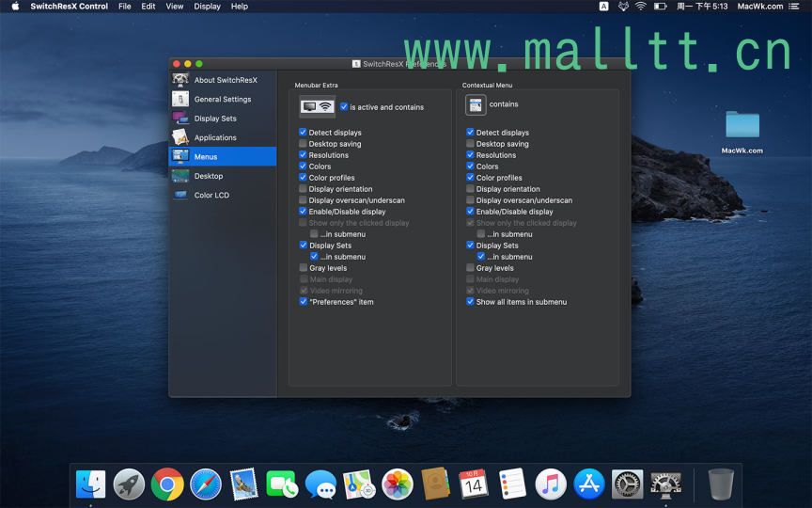Enable Desktop saving under Menubar Extra
Screen dimensions: 812x508
(303, 144)
